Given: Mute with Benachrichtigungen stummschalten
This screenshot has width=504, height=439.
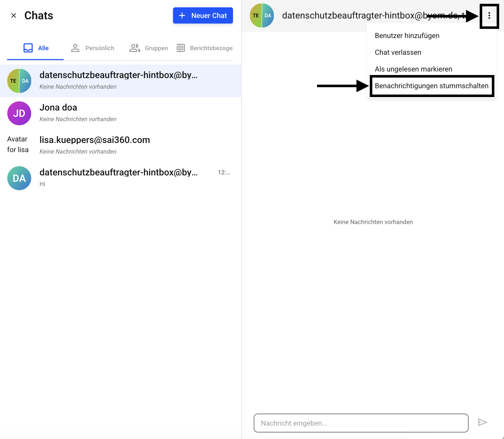Looking at the screenshot, I should click(431, 86).
